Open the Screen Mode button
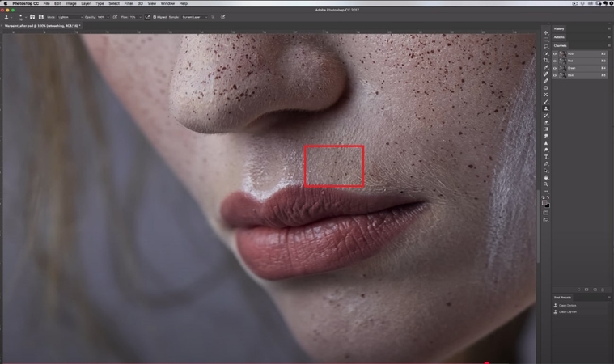The width and height of the screenshot is (614, 364). (546, 219)
